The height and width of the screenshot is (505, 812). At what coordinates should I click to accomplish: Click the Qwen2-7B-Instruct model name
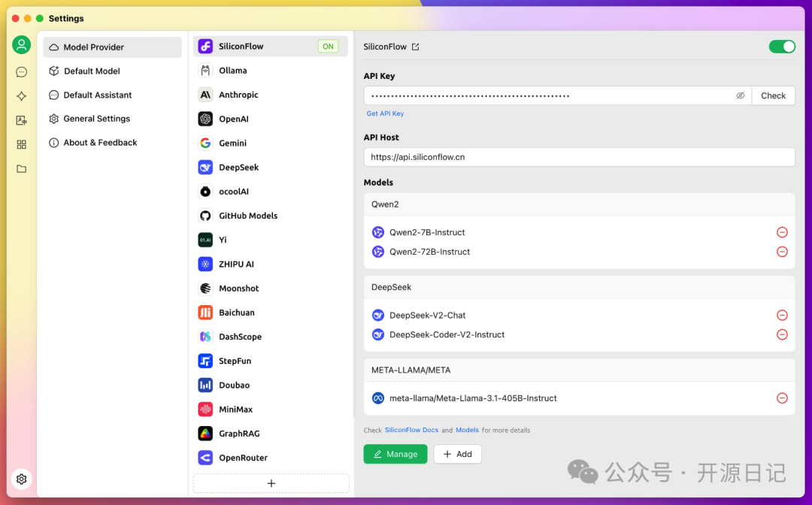427,232
